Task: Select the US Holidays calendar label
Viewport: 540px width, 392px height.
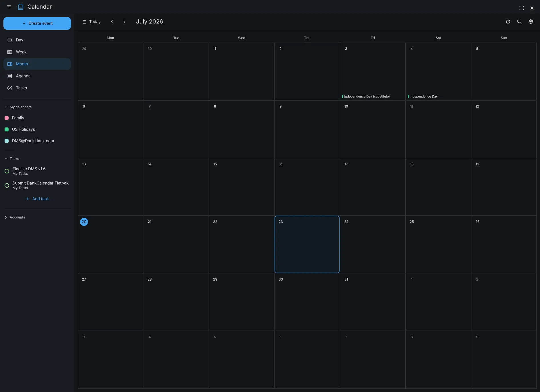Action: pyautogui.click(x=23, y=129)
